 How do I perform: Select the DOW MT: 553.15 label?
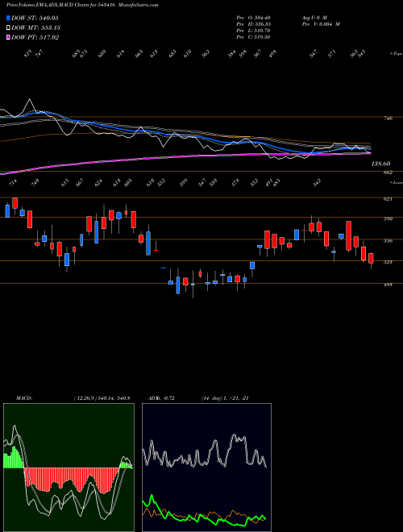pos(36,28)
